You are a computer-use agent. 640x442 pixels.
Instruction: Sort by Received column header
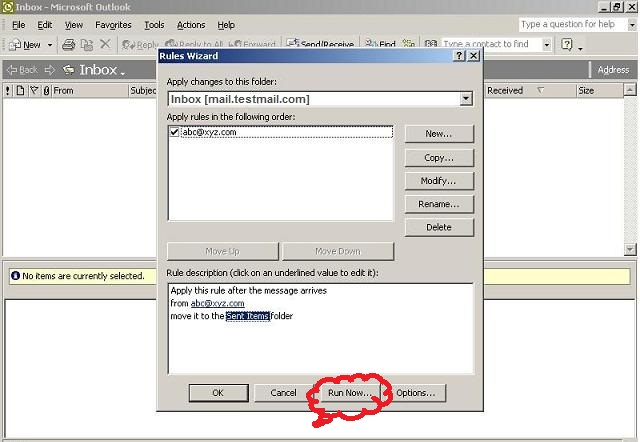(x=530, y=91)
